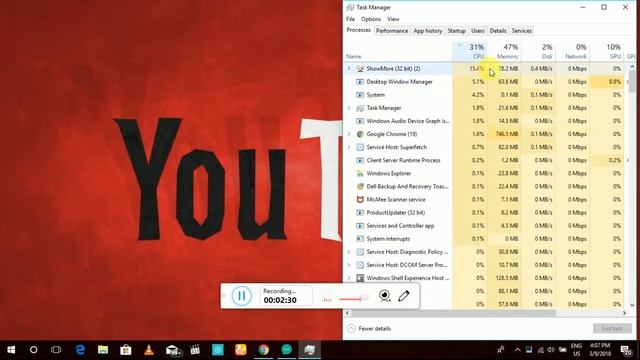This screenshot has height=360, width=640.
Task: Sort by the Memory column header
Action: click(504, 51)
